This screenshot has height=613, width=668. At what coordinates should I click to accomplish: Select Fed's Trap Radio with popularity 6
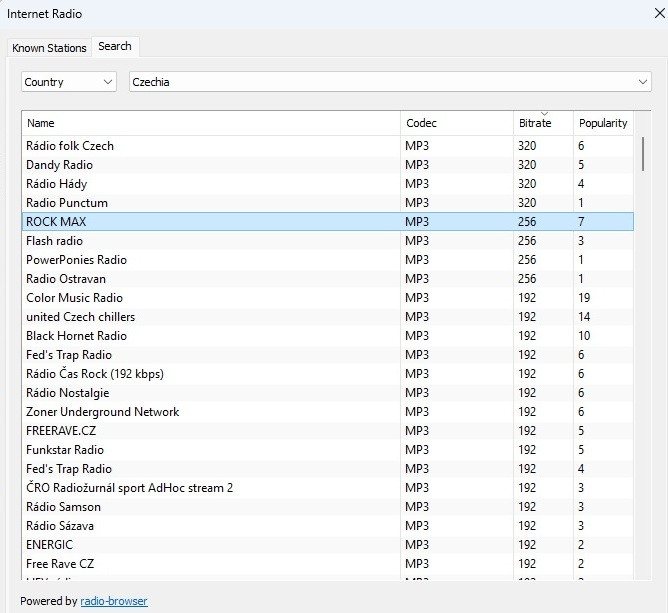(328, 354)
